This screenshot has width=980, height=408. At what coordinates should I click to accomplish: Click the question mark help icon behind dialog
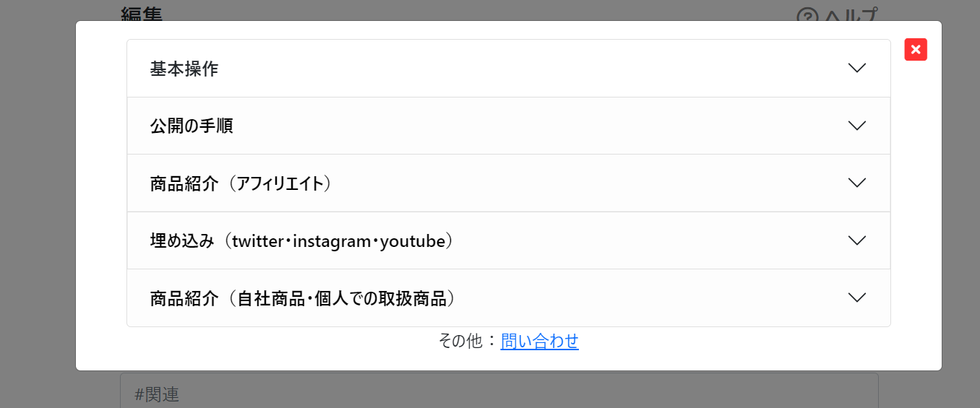pyautogui.click(x=808, y=14)
